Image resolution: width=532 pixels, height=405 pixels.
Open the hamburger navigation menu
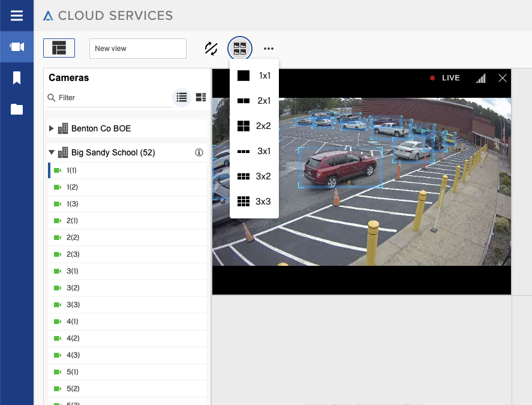(x=17, y=16)
